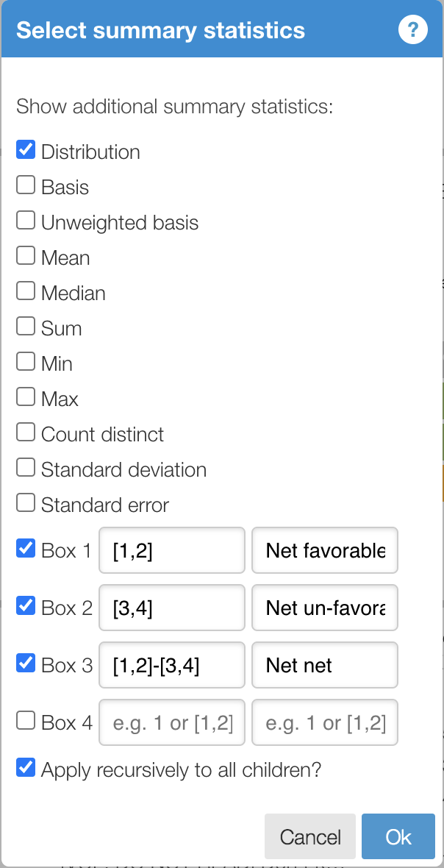Tick the Unweighted basis option
The height and width of the screenshot is (868, 444).
26,221
